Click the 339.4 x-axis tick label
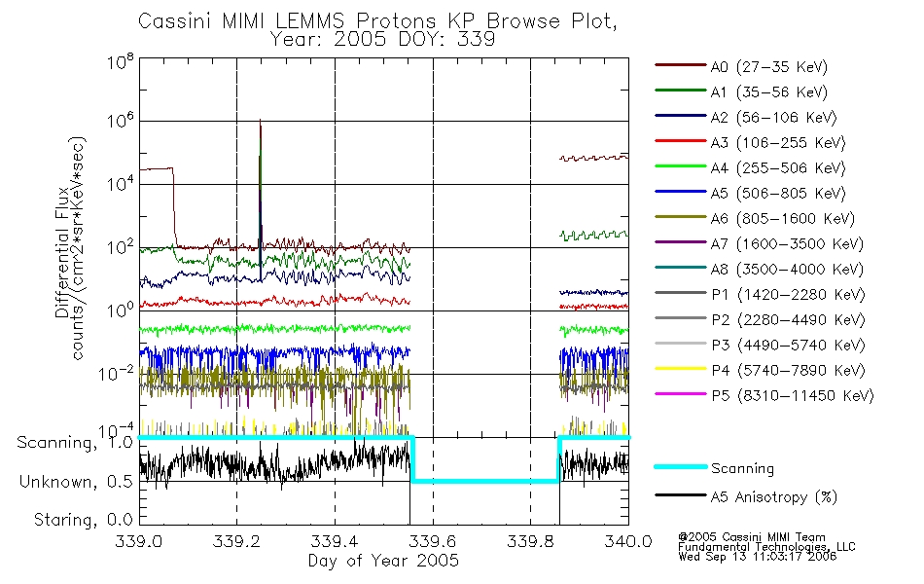 pos(335,541)
